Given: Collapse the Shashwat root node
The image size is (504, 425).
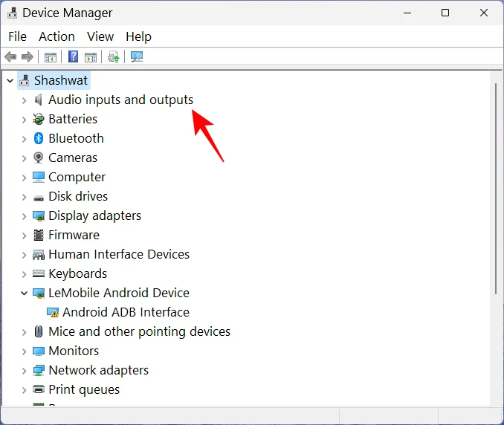Looking at the screenshot, I should coord(10,81).
